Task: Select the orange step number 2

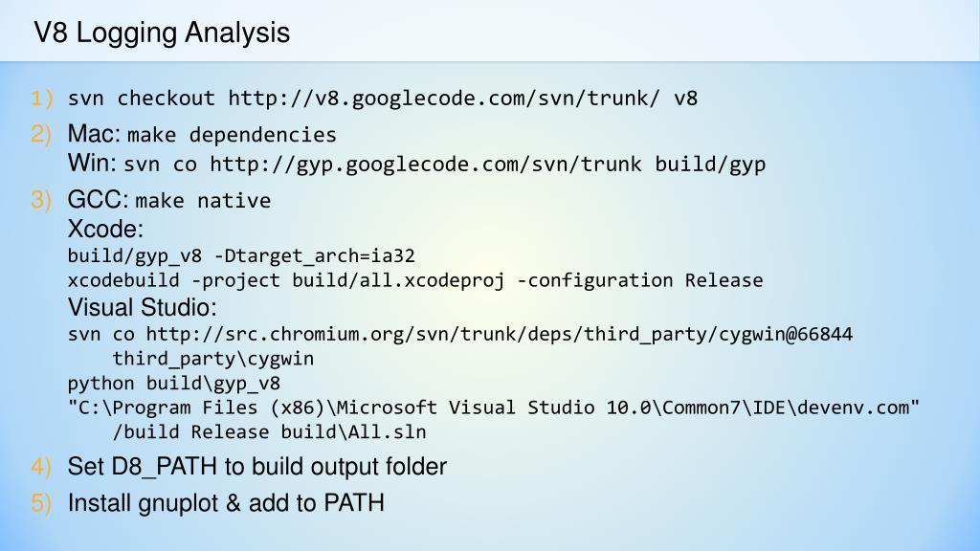Action: [41, 134]
